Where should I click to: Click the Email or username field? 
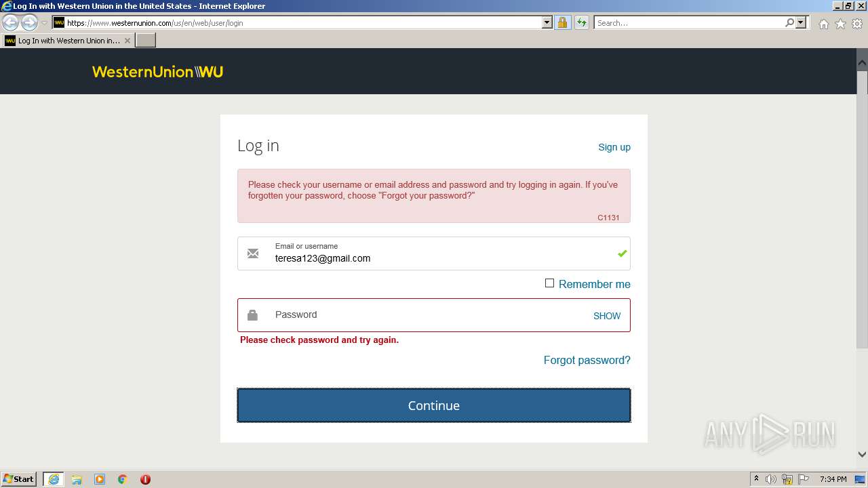click(x=434, y=253)
